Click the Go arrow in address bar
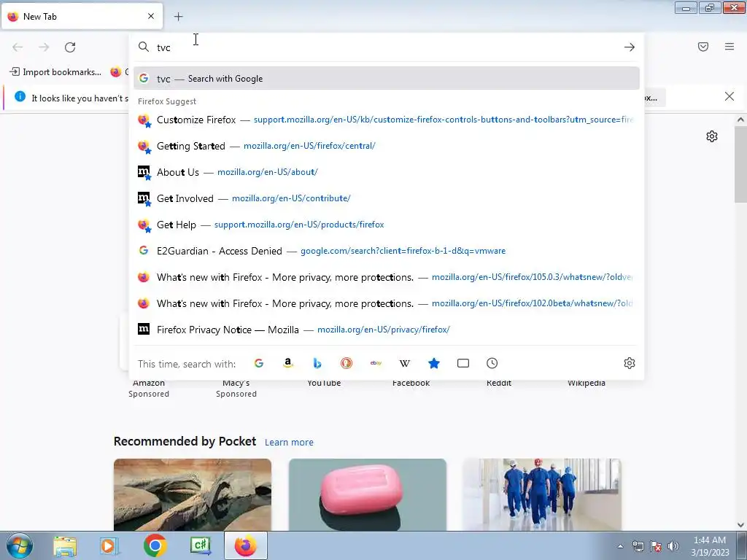The width and height of the screenshot is (747, 560). [630, 47]
